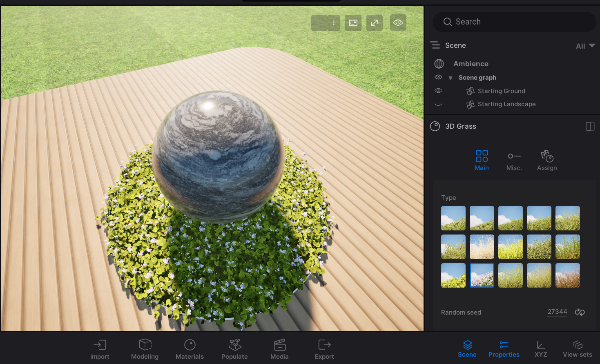
Task: Click the Search input field
Action: (515, 22)
